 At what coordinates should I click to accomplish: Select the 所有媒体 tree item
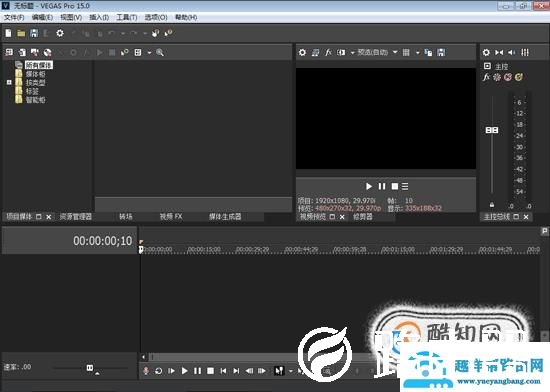pos(39,65)
